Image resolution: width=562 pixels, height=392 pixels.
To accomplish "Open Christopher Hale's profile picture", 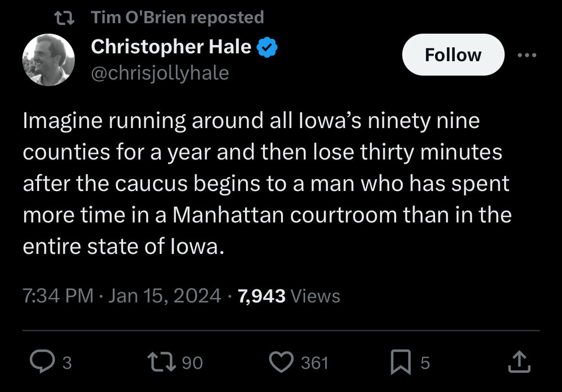I will pos(48,60).
